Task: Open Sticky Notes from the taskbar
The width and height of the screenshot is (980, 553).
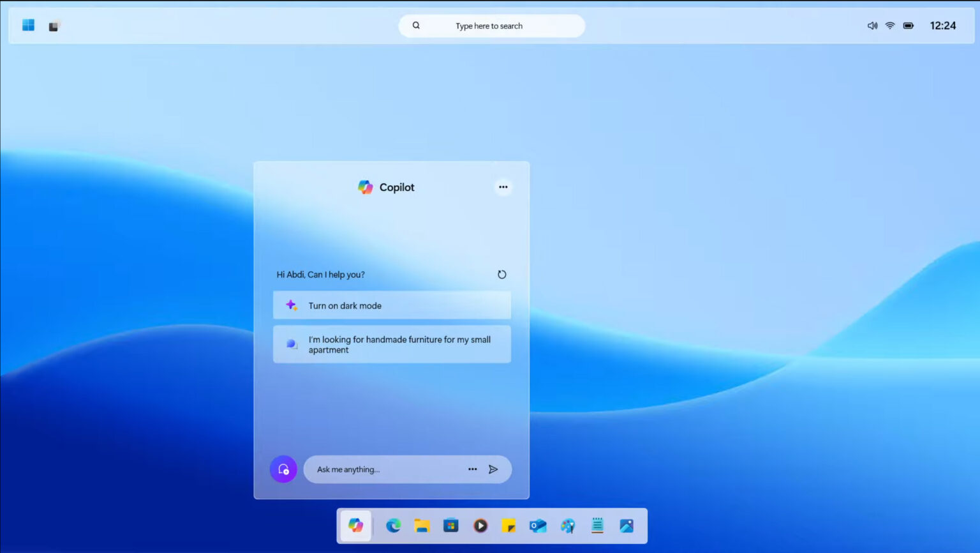Action: point(509,526)
